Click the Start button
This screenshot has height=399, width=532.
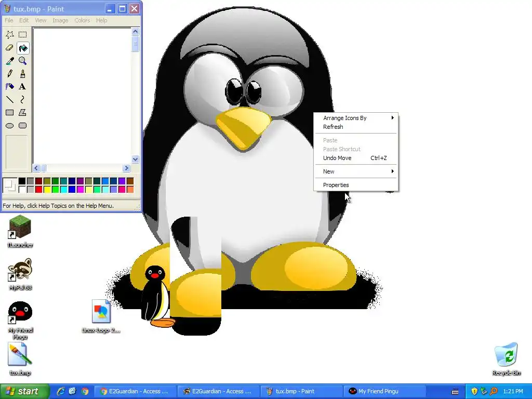[x=24, y=391]
